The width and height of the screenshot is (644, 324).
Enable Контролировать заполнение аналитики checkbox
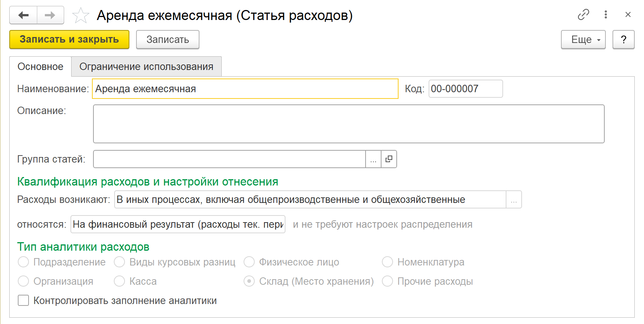point(23,300)
